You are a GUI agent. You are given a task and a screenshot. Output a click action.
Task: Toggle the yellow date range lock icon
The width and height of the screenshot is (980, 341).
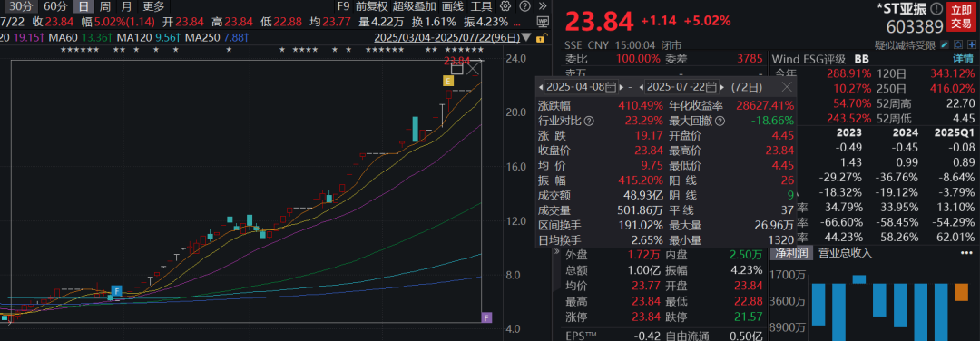tap(542, 37)
